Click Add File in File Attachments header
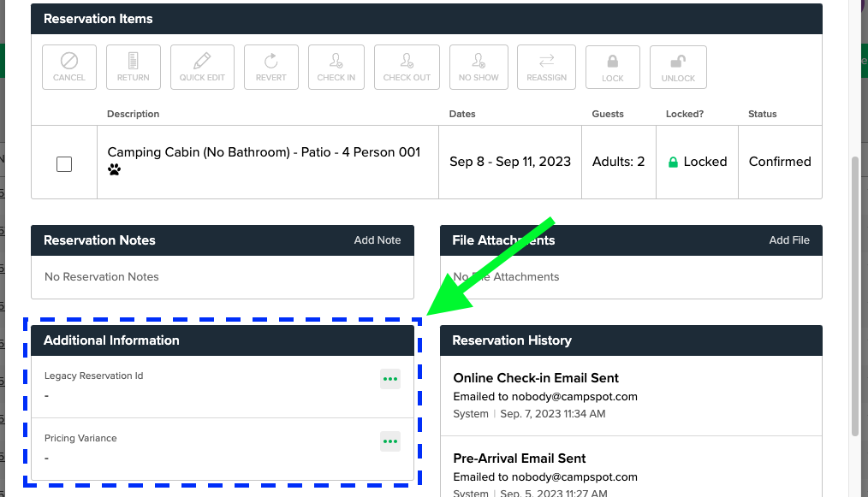The height and width of the screenshot is (497, 868). click(788, 240)
